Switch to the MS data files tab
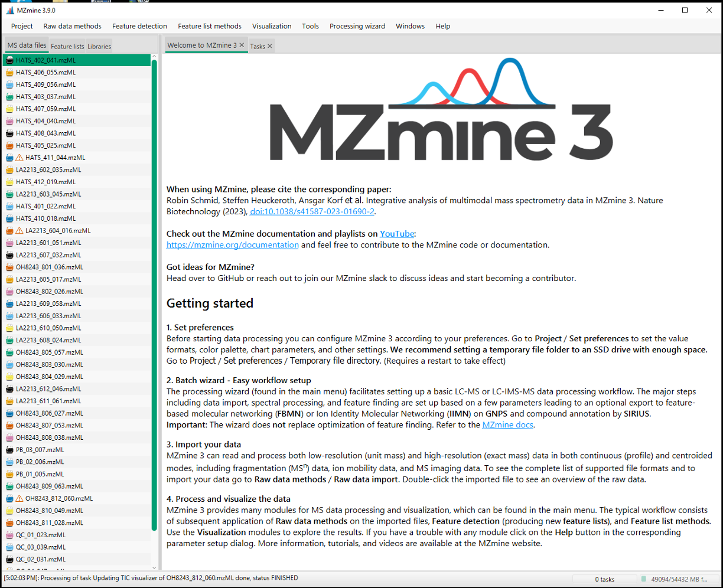Screen dimensions: 723x588 pyautogui.click(x=27, y=45)
